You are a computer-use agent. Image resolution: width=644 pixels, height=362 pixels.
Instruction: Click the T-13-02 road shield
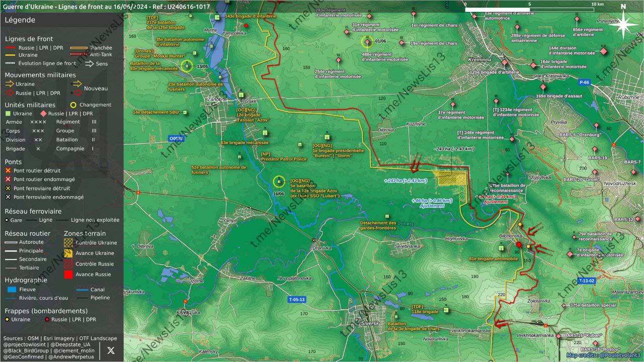(x=586, y=281)
